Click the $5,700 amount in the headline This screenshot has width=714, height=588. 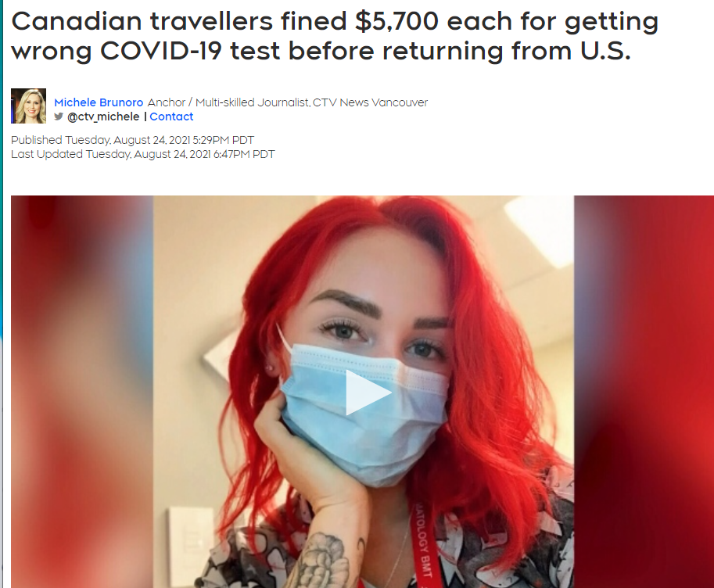tap(396, 21)
